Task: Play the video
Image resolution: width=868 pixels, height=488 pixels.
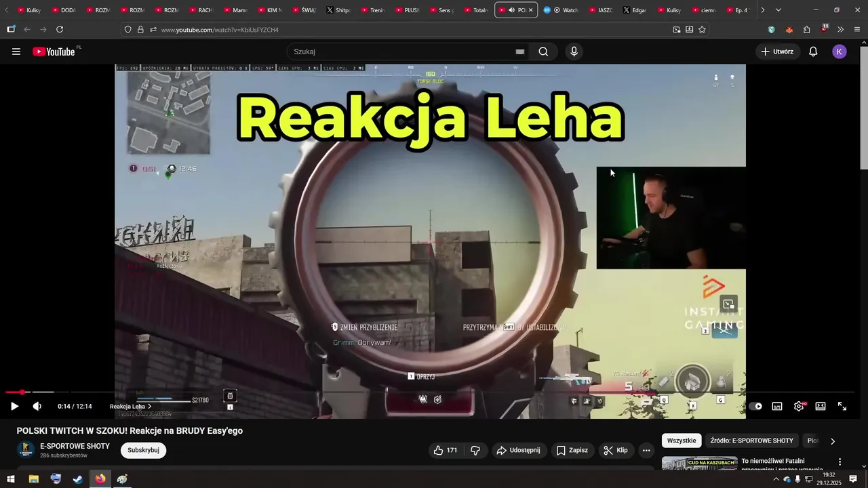Action: [x=14, y=406]
